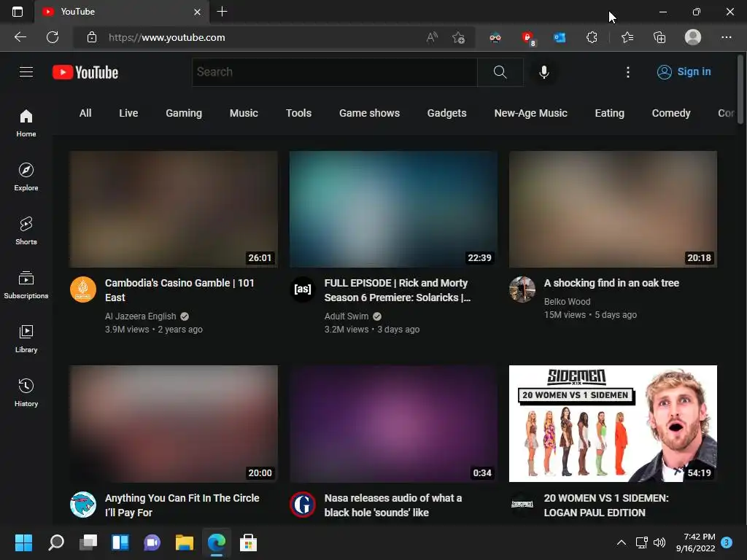Focus the YouTube search box
Image resolution: width=747 pixels, height=560 pixels.
(334, 72)
